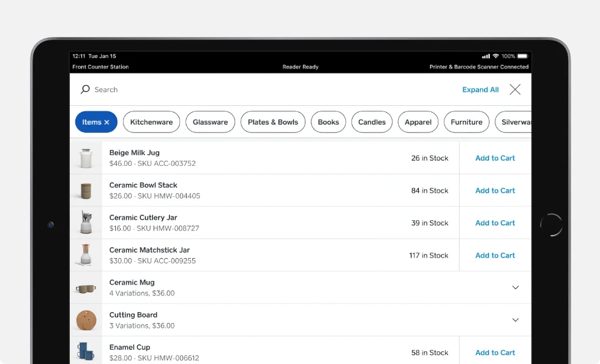The image size is (600, 364).
Task: Select the Furniture category chip
Action: click(x=467, y=122)
